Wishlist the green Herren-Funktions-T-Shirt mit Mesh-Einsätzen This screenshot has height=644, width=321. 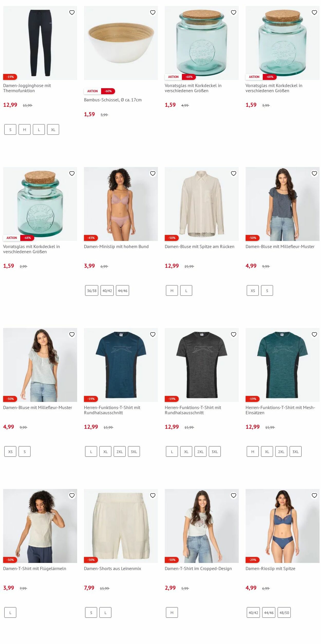coord(314,334)
